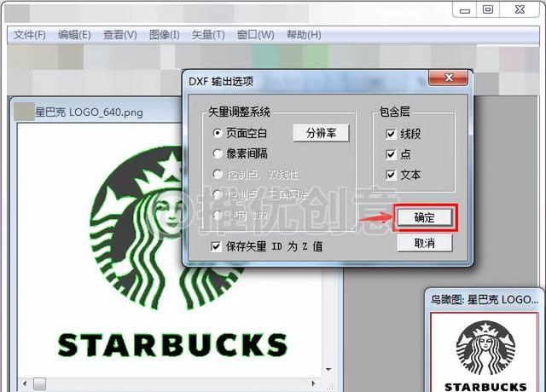The image size is (546, 392).
Task: Uncheck the 点 layer checkbox
Action: click(x=391, y=154)
